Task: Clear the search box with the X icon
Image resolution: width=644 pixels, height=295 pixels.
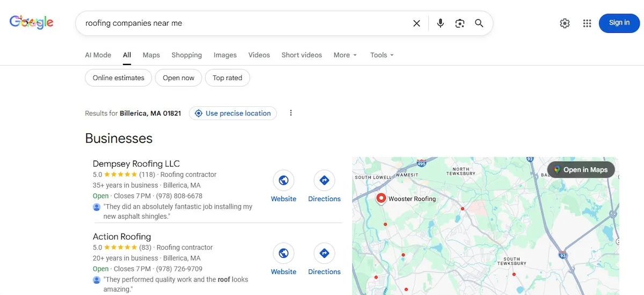Action: click(416, 23)
